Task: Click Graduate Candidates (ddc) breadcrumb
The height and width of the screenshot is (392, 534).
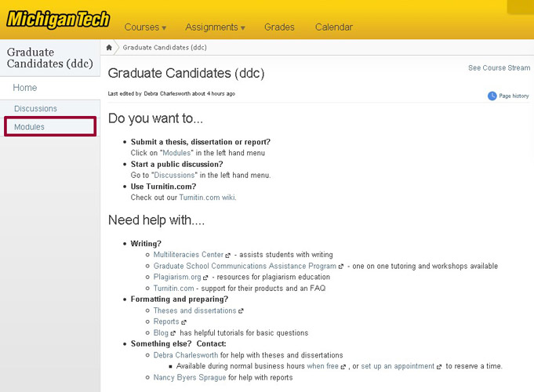Action: coord(165,47)
